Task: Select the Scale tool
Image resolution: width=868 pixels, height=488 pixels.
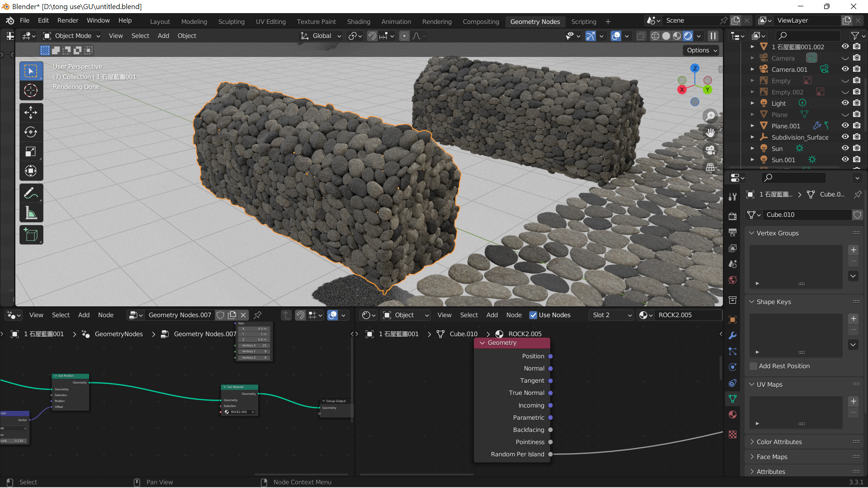Action: [x=31, y=151]
